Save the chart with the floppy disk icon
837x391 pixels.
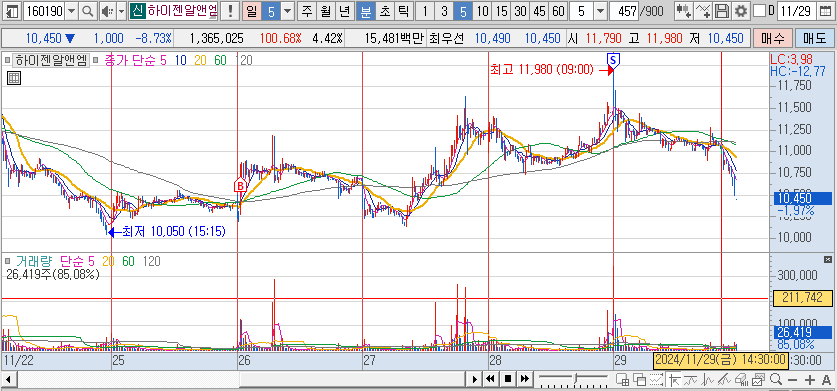point(722,11)
